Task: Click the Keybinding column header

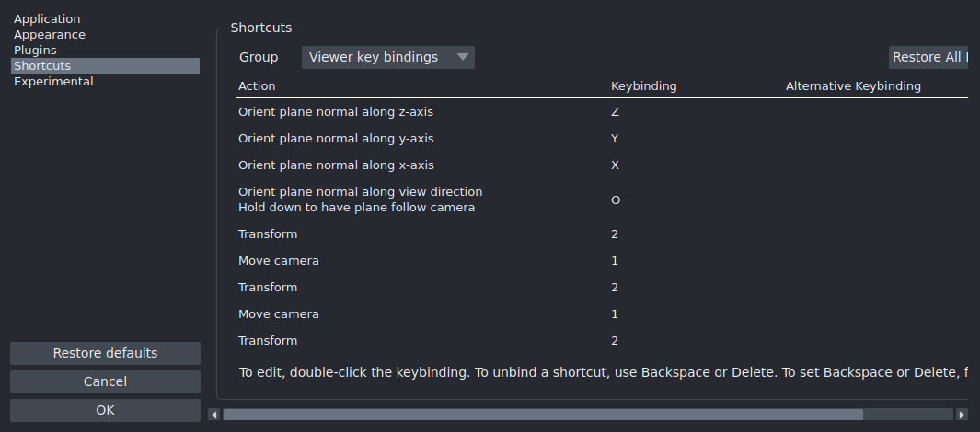Action: click(x=643, y=86)
